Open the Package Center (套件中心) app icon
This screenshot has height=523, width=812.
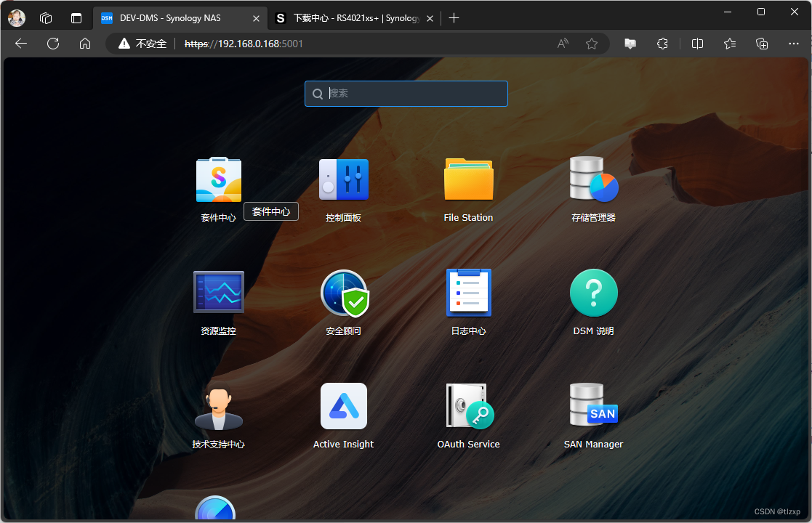tap(219, 179)
